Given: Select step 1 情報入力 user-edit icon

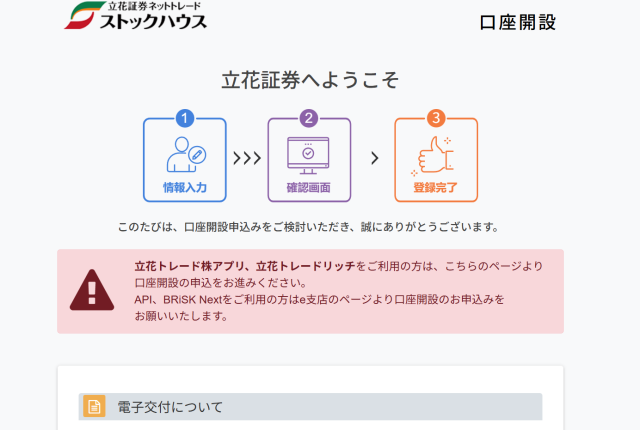Looking at the screenshot, I should (x=186, y=155).
